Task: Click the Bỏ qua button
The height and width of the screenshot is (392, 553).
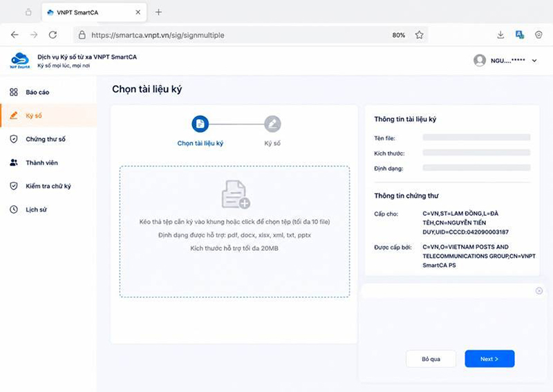Action: (431, 359)
